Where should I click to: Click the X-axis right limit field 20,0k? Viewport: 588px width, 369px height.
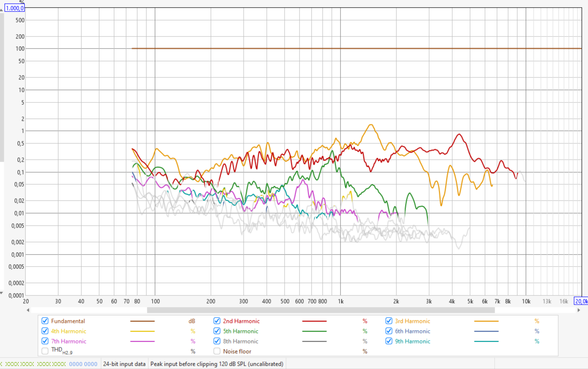click(x=581, y=301)
